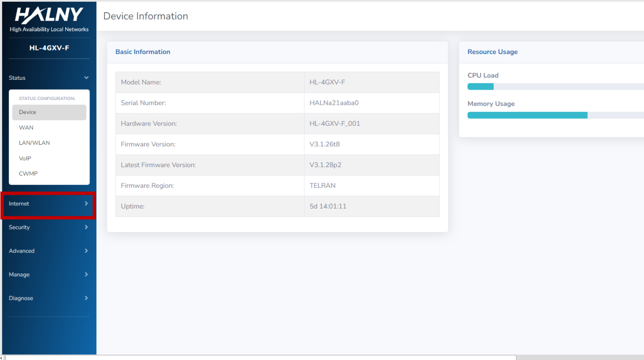Click the hardware version HL-4GXV-F_001
Image resolution: width=644 pixels, height=360 pixels.
pyautogui.click(x=335, y=123)
